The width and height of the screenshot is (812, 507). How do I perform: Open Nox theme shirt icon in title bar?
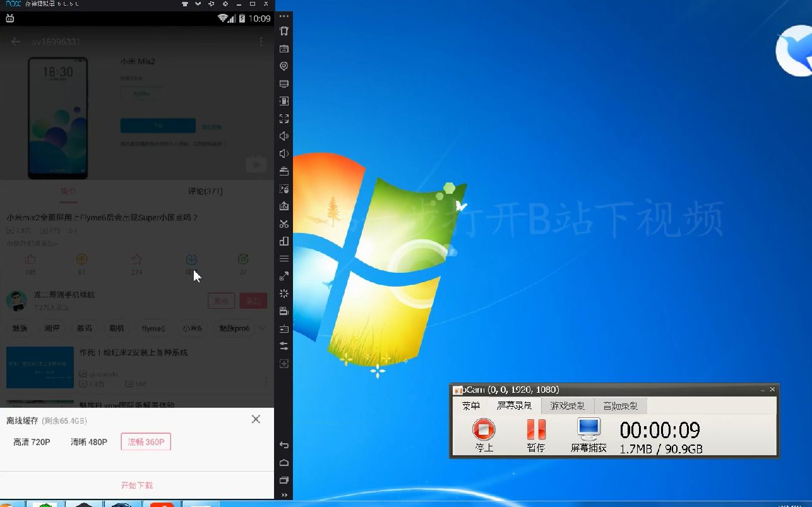coord(185,4)
